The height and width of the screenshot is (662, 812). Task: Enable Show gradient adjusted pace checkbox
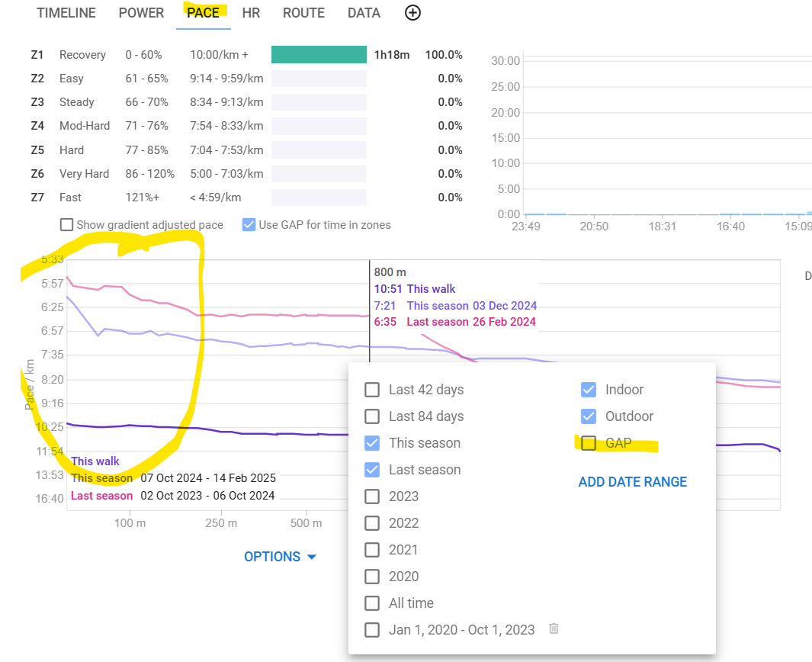tap(66, 225)
